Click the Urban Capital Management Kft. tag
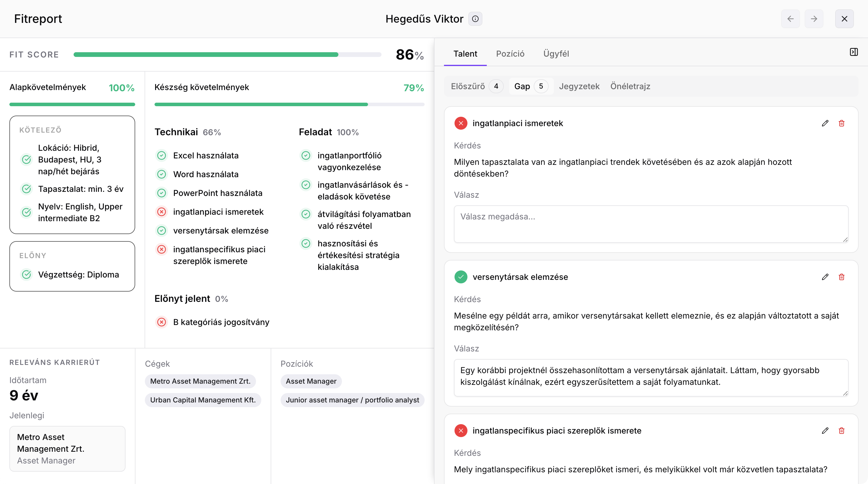 (203, 400)
